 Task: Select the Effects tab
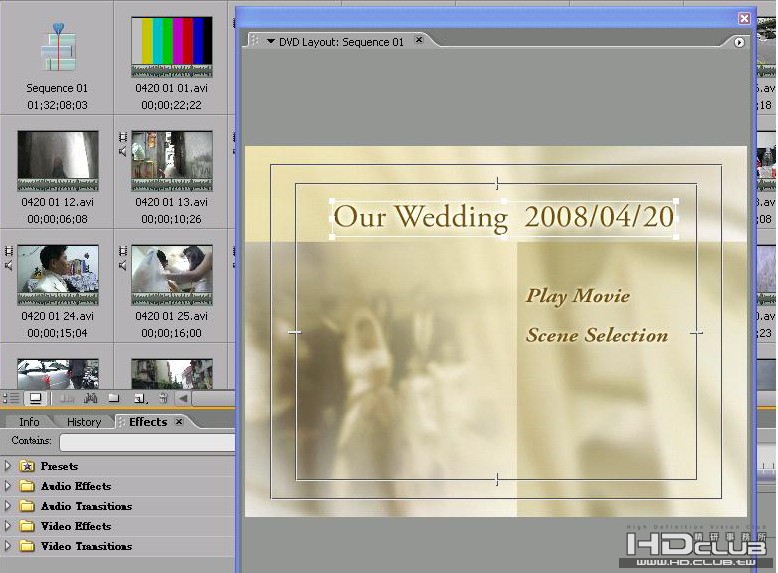(x=147, y=422)
